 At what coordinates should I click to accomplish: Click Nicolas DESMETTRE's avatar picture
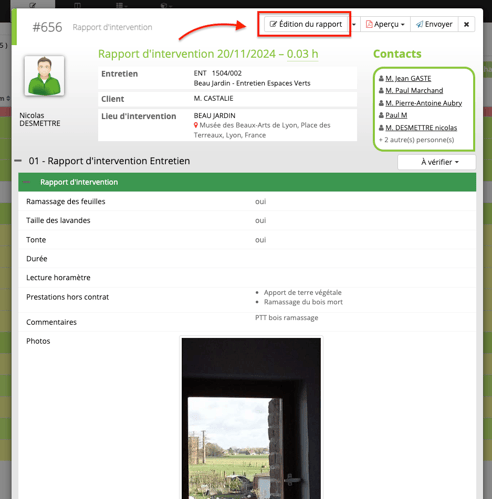44,76
